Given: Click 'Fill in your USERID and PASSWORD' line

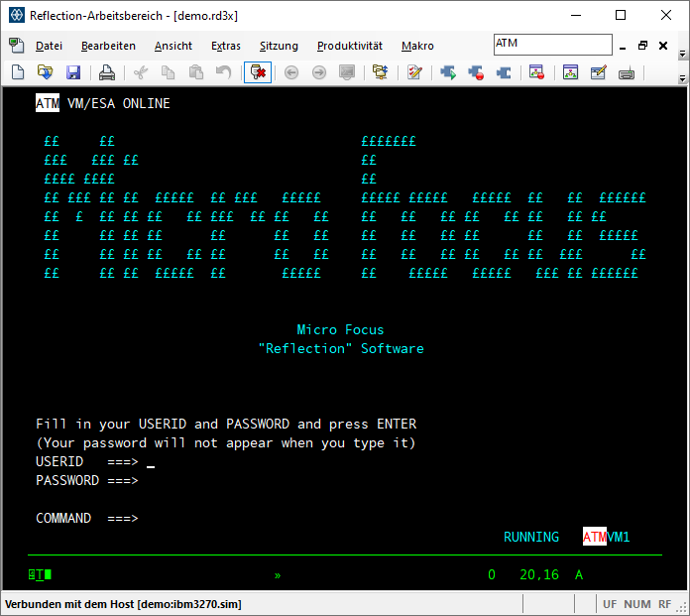Looking at the screenshot, I should click(x=226, y=424).
